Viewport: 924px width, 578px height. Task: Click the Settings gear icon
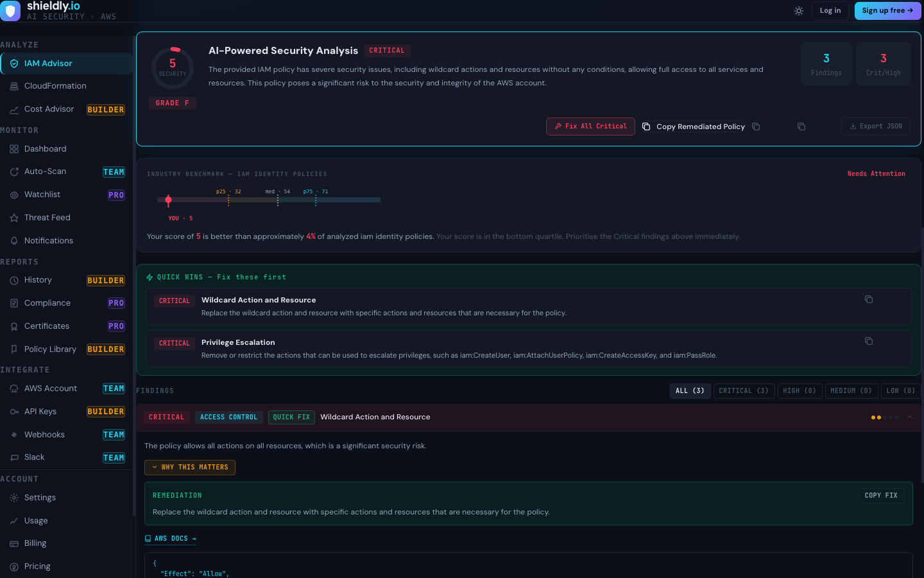[x=14, y=498]
